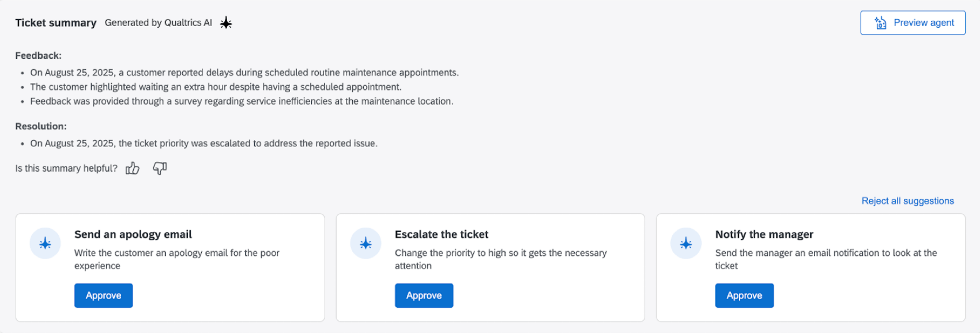The width and height of the screenshot is (980, 333).
Task: Click the AI sparkle icon on the Notify manager card
Action: click(686, 243)
